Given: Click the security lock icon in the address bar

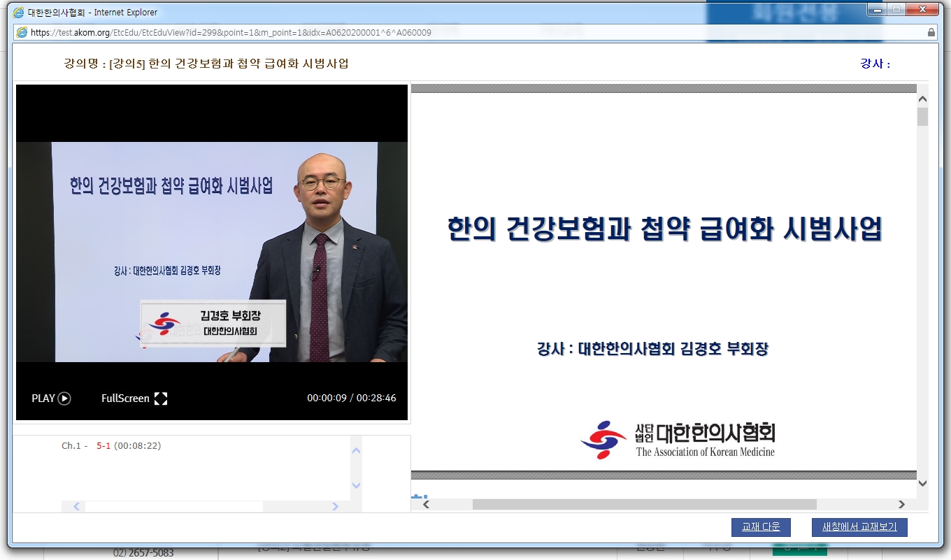Looking at the screenshot, I should 930,32.
